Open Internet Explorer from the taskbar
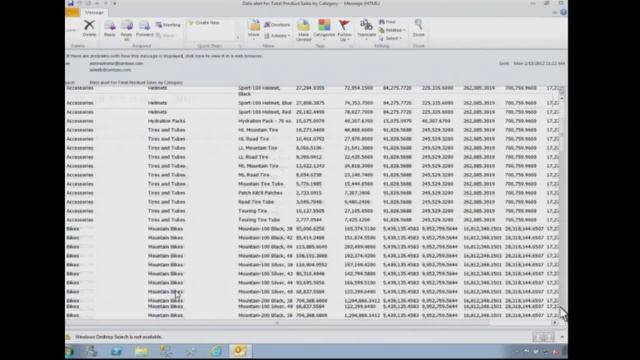The image size is (640, 360). (x=216, y=351)
